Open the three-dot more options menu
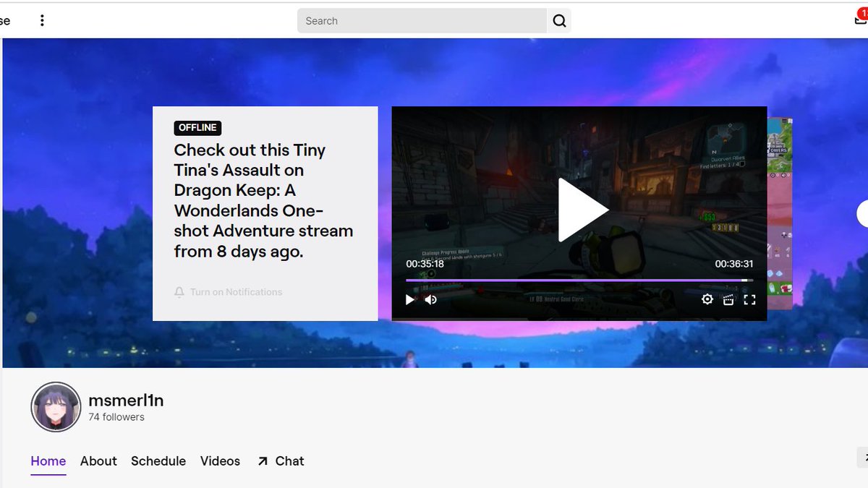868x488 pixels. point(42,20)
